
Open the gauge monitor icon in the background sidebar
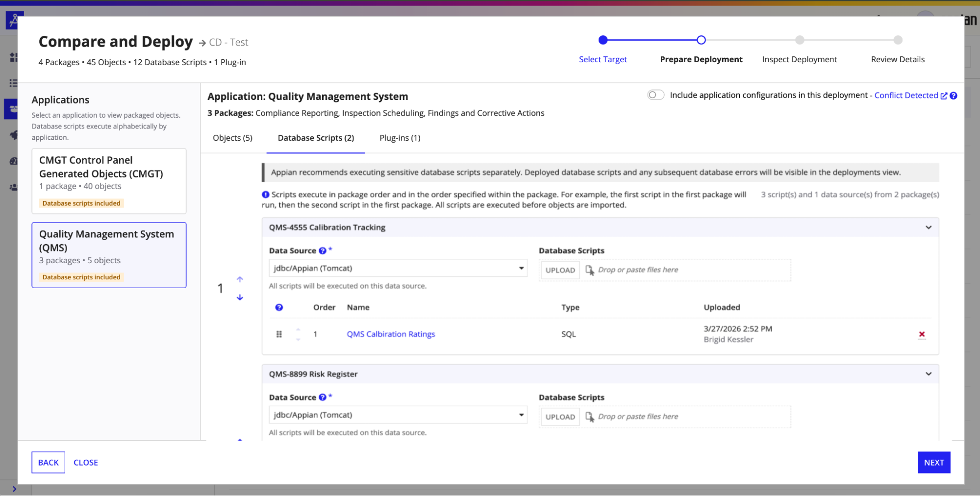click(x=14, y=161)
